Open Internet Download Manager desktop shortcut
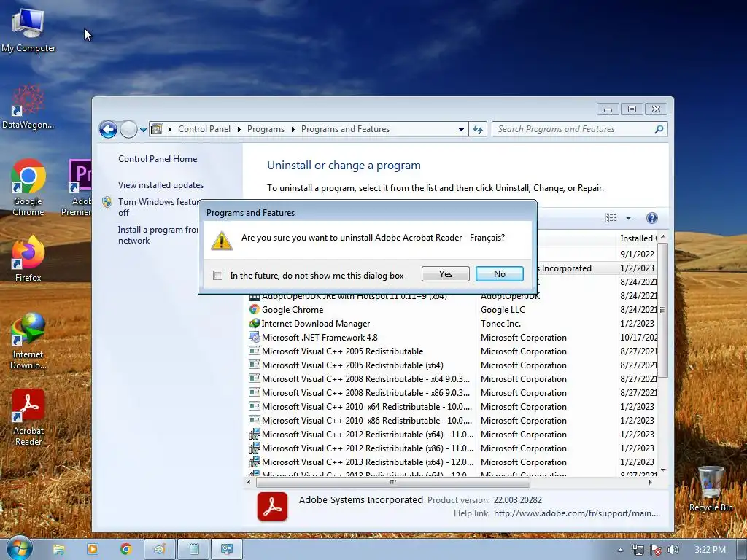This screenshot has width=747, height=560. [x=28, y=341]
